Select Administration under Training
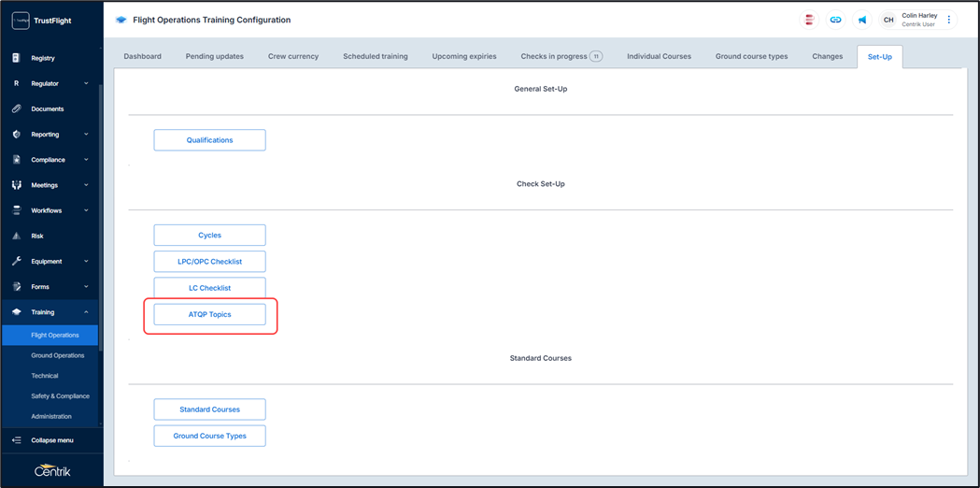Viewport: 980px width, 488px height. pyautogui.click(x=50, y=416)
